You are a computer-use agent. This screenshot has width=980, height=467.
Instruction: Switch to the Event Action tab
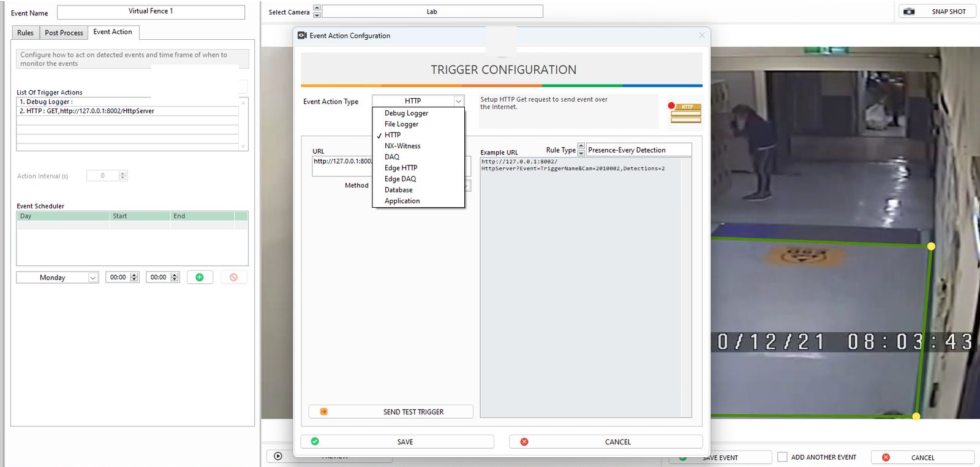(113, 32)
